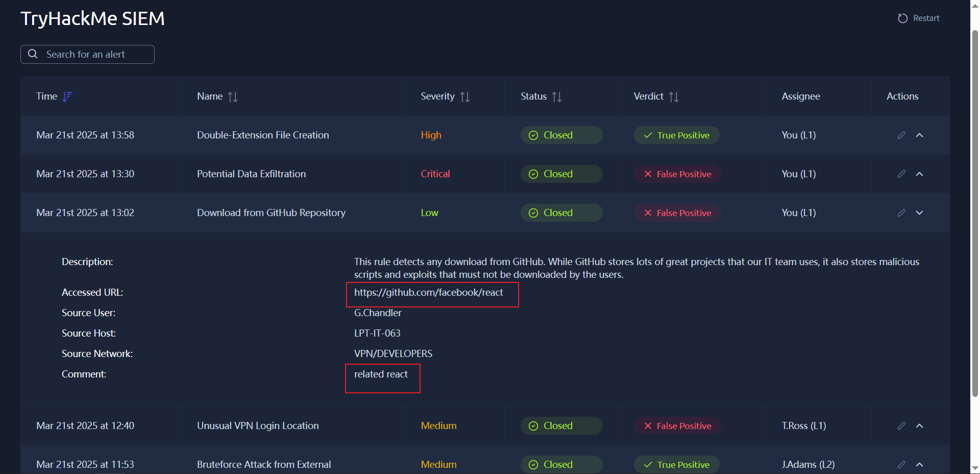Expand the Double-Extension File Creation row
980x474 pixels.
coord(919,135)
